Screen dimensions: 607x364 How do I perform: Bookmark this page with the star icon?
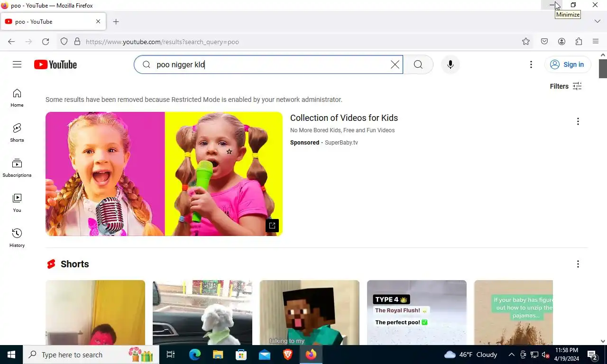click(x=526, y=42)
